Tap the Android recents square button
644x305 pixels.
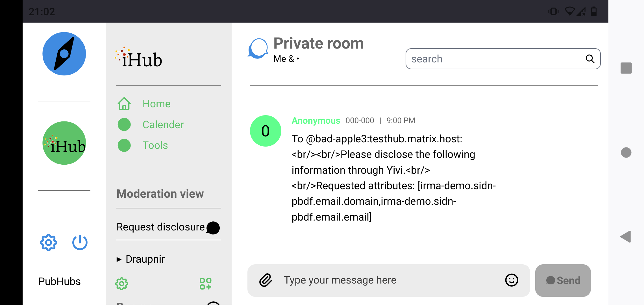(x=626, y=68)
